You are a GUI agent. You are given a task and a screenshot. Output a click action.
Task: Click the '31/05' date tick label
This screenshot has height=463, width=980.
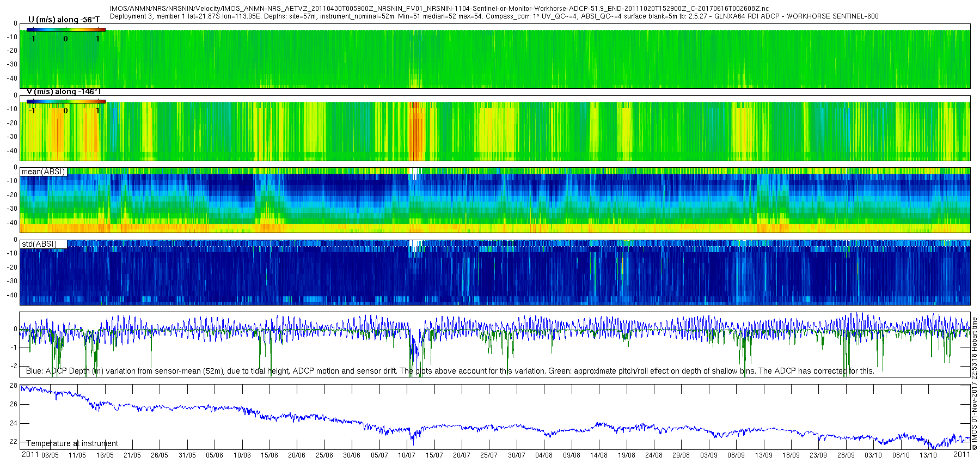click(x=187, y=455)
